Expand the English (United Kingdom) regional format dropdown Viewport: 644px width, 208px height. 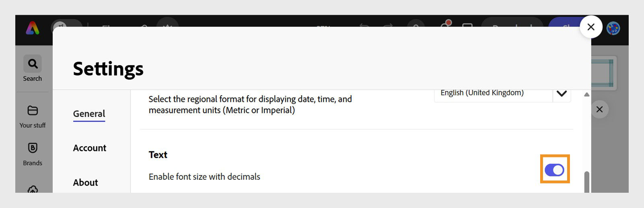coord(561,94)
